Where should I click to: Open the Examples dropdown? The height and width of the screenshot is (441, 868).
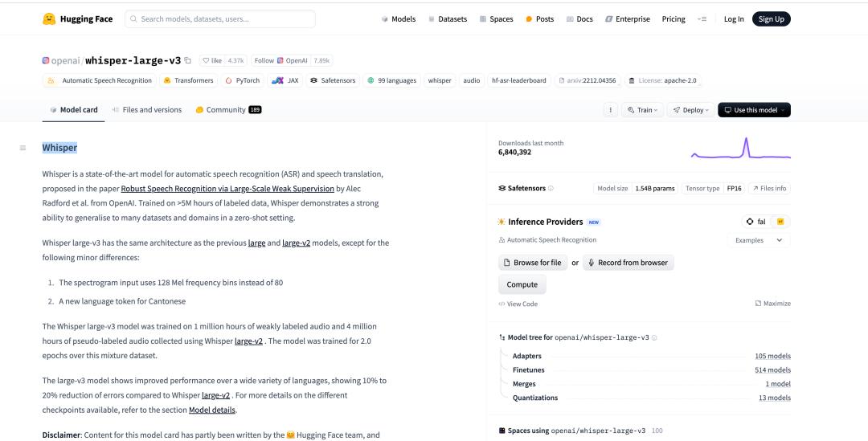point(758,240)
